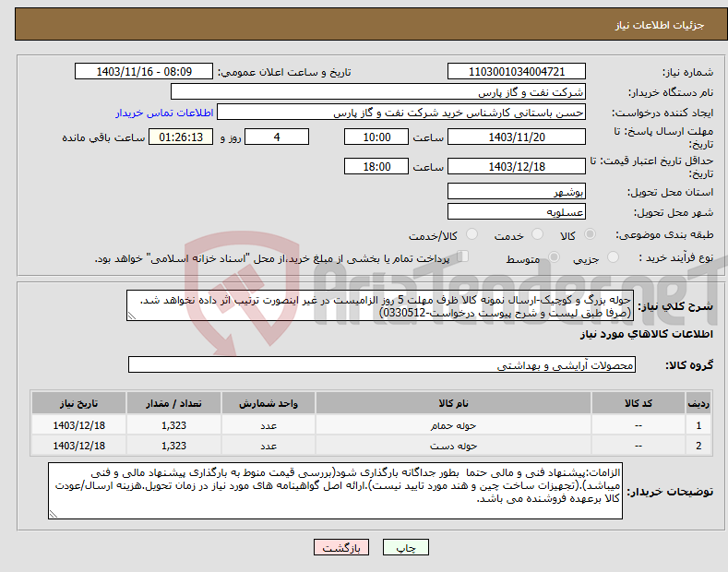This screenshot has width=728, height=572.
Task: Click the اطلاعات کالاهای مورد نیاز heading
Action: click(x=646, y=334)
